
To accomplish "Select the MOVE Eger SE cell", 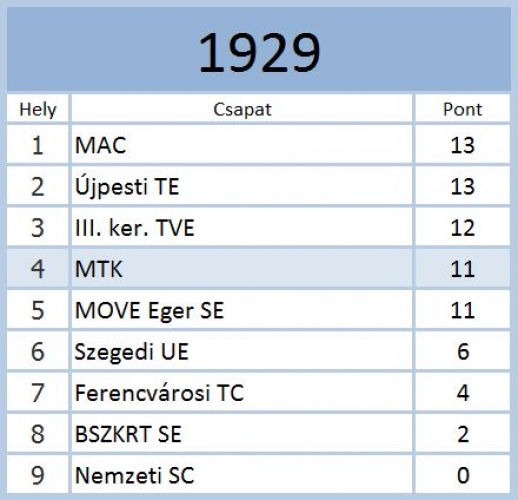I will (242, 310).
